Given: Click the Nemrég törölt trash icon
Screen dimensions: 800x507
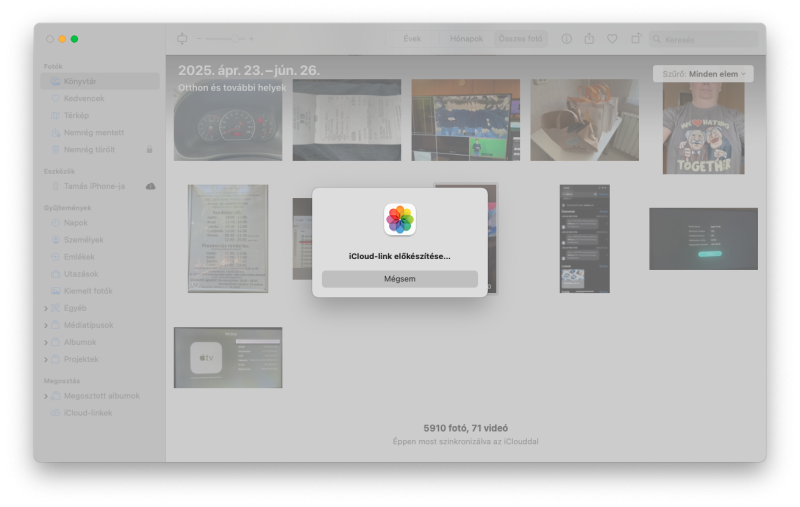Looking at the screenshot, I should pos(55,149).
